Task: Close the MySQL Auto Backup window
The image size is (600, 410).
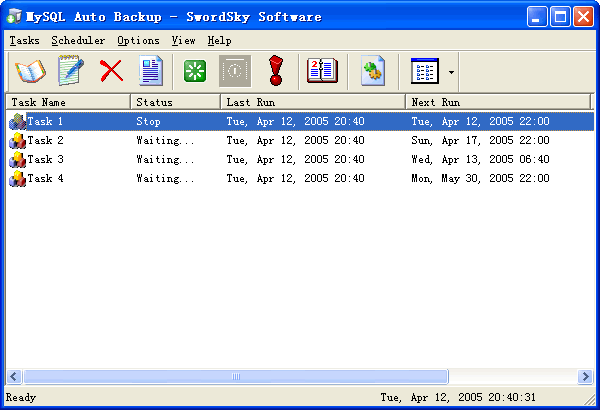Action: click(x=584, y=16)
